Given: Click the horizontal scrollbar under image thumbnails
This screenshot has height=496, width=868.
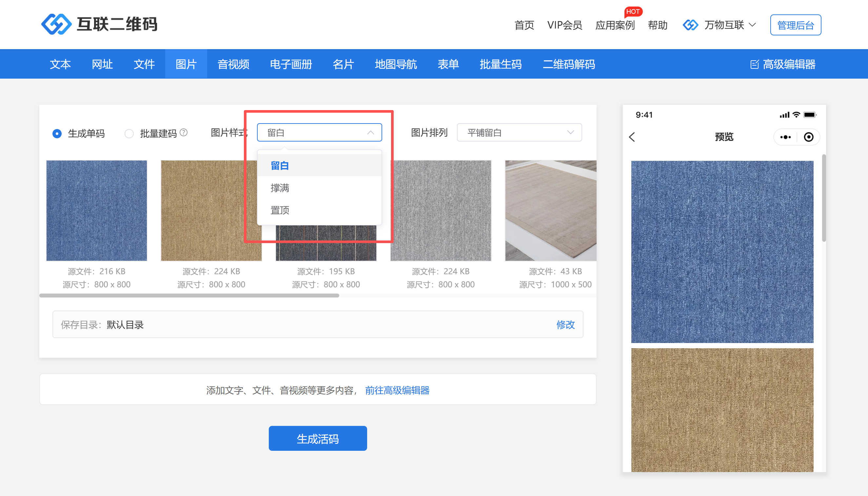Looking at the screenshot, I should coord(189,296).
